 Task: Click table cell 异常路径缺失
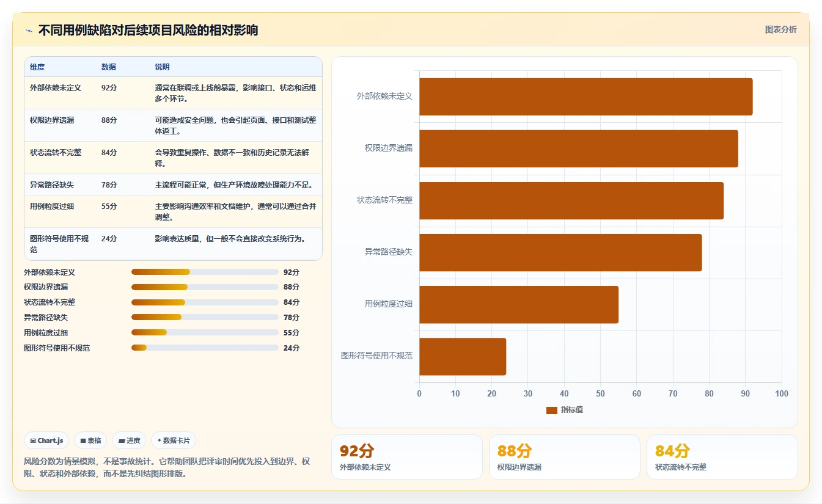52,185
